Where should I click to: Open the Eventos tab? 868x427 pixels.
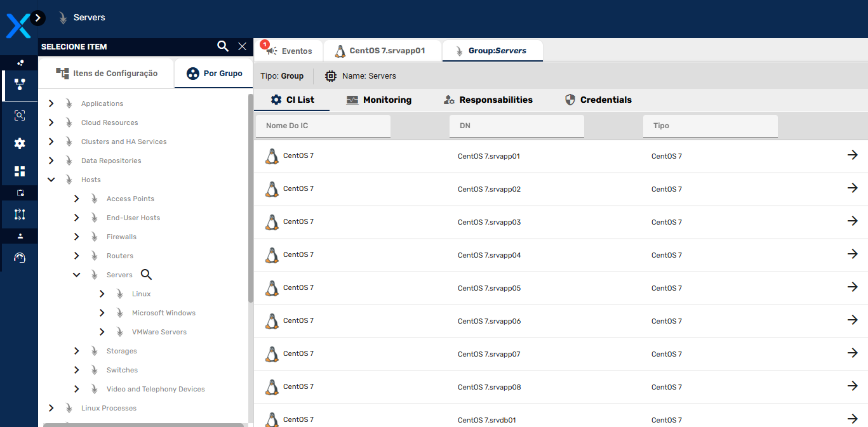[x=289, y=51]
